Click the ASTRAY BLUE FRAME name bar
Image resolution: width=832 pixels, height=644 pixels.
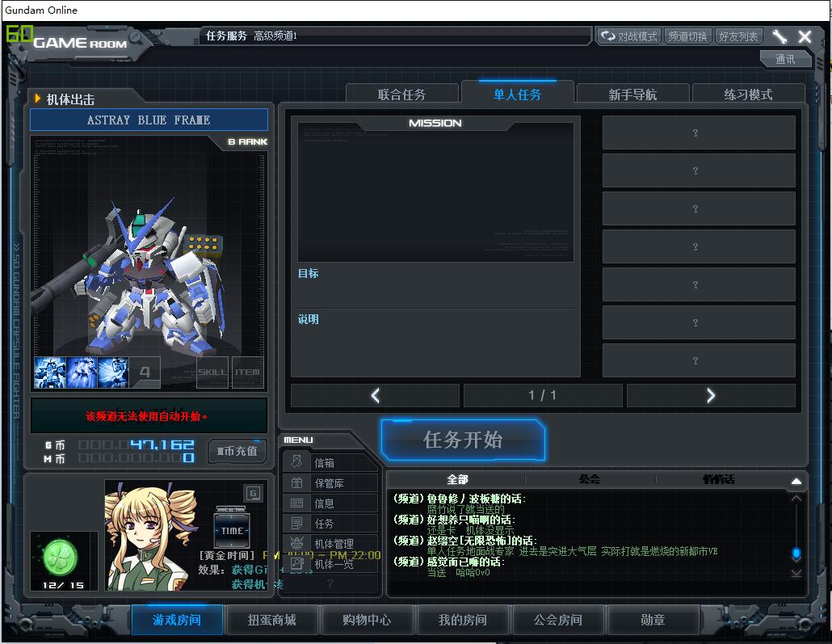[149, 120]
